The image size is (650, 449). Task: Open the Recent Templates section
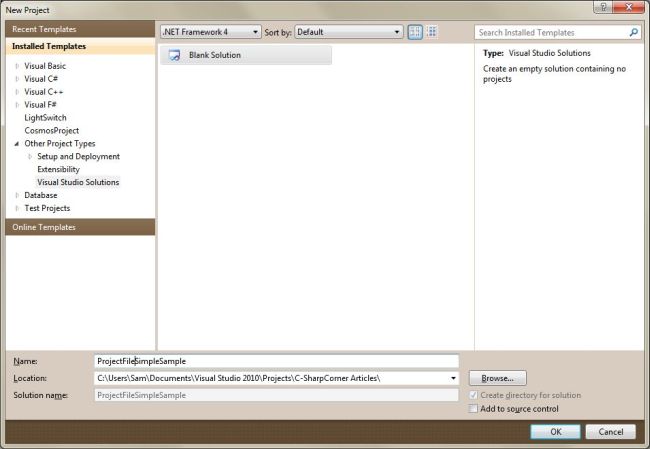(x=80, y=29)
